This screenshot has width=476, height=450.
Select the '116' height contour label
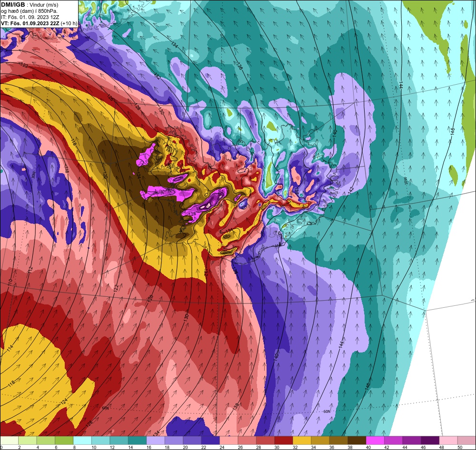[x=67, y=169]
